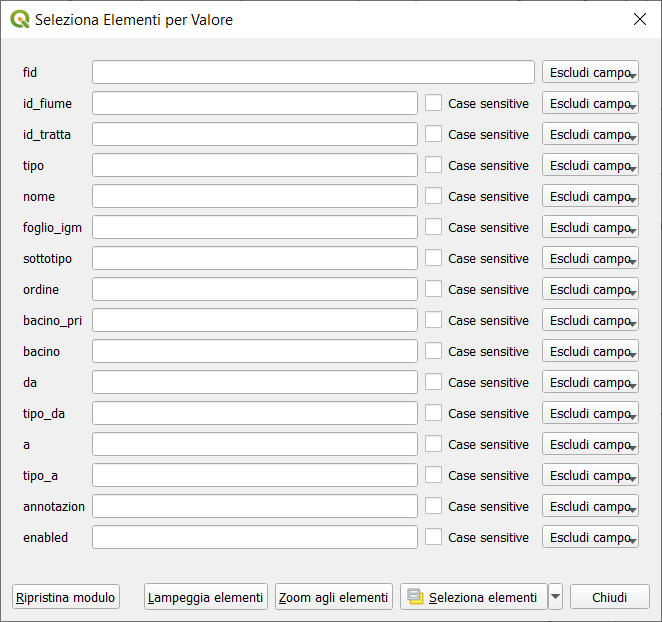Viewport: 662px width, 622px height.
Task: Click the fid text input field
Action: 313,72
